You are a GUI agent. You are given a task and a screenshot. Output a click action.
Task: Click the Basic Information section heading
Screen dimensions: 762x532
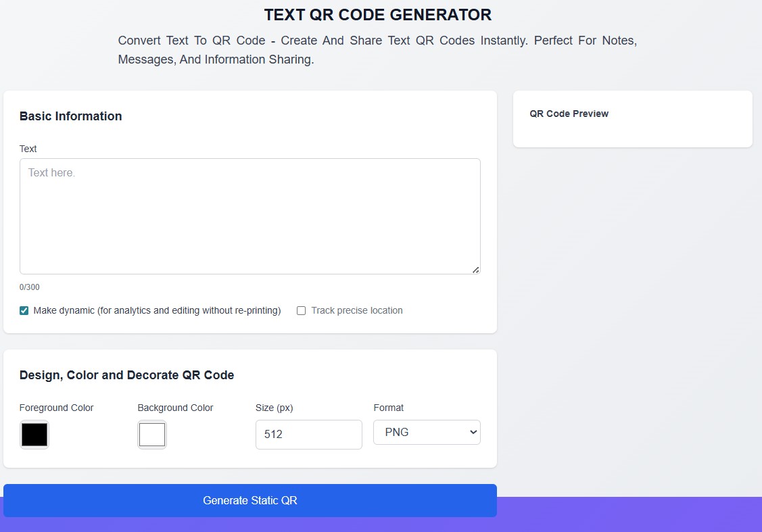(x=70, y=116)
